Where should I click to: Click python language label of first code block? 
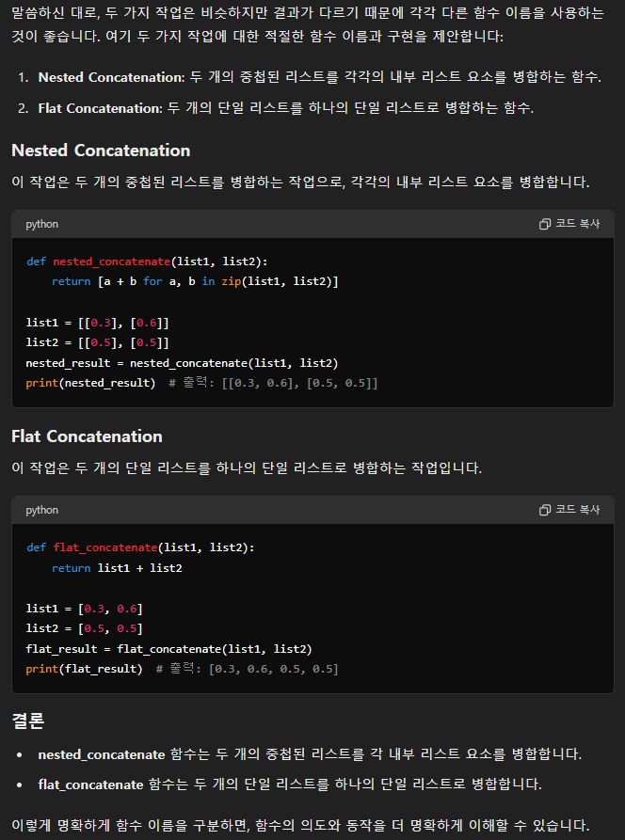[41, 225]
